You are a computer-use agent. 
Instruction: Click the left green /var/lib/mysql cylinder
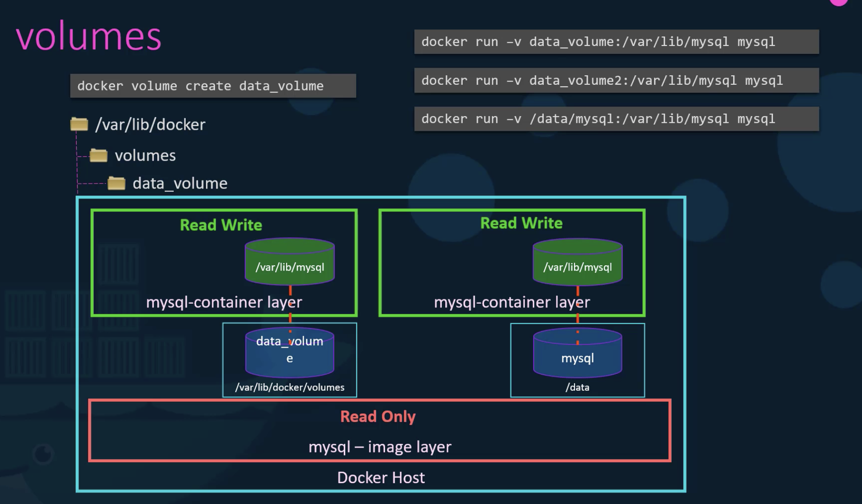click(290, 262)
